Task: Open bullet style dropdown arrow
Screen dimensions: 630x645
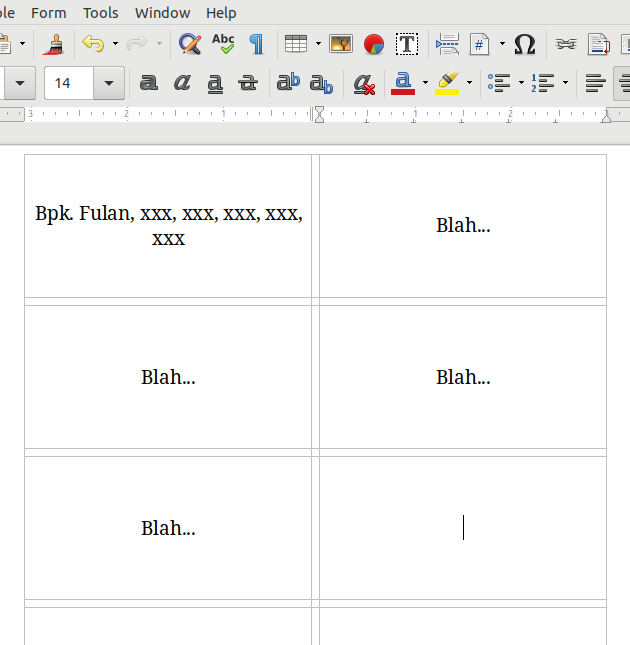Action: pyautogui.click(x=521, y=83)
